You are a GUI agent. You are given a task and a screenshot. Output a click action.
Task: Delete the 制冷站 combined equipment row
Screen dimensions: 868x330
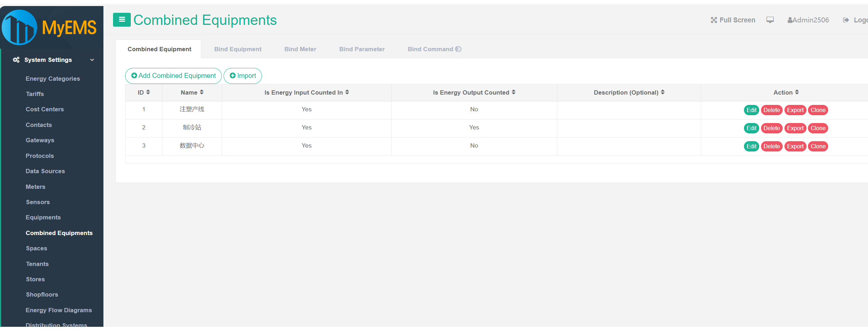coord(771,128)
